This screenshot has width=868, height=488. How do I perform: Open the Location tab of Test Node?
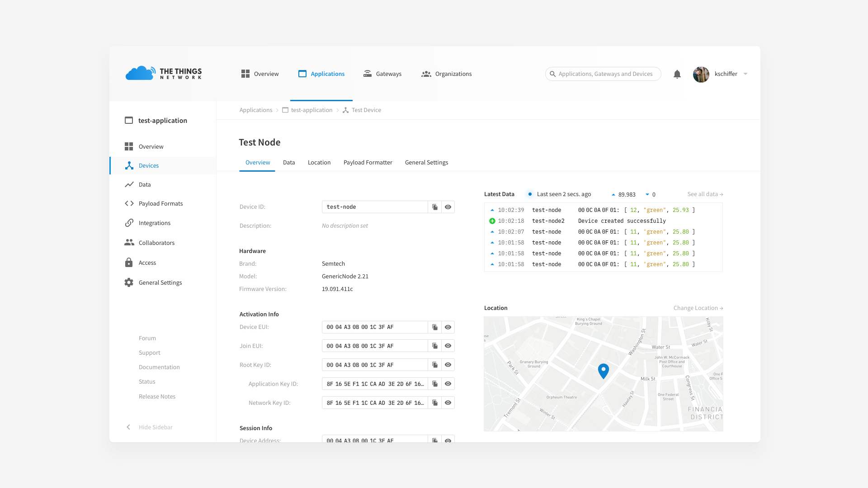319,162
